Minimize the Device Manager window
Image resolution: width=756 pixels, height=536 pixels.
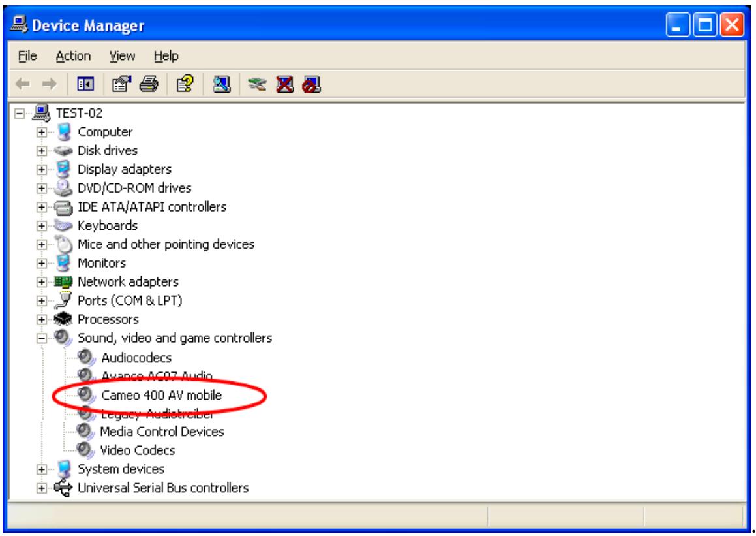pyautogui.click(x=678, y=25)
